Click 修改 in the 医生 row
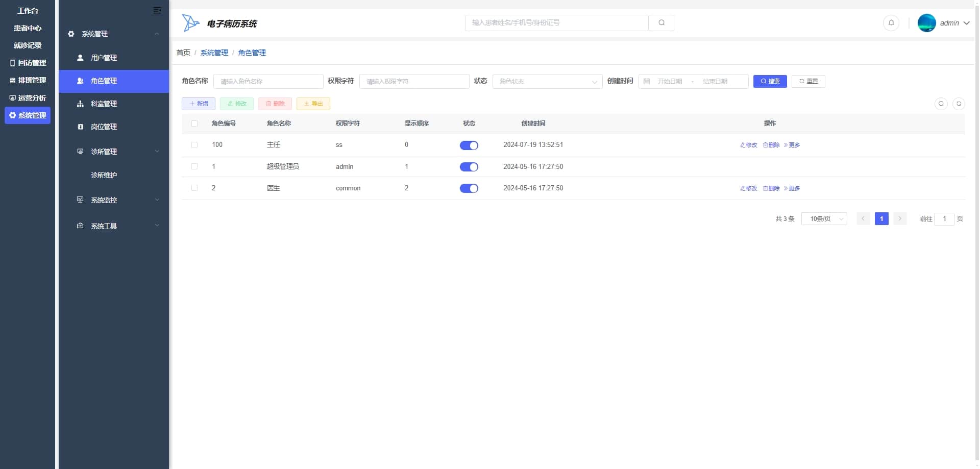The width and height of the screenshot is (980, 469). tap(749, 189)
